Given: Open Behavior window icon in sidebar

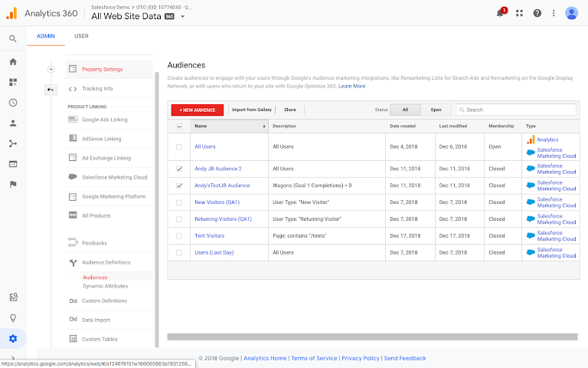Looking at the screenshot, I should (13, 164).
